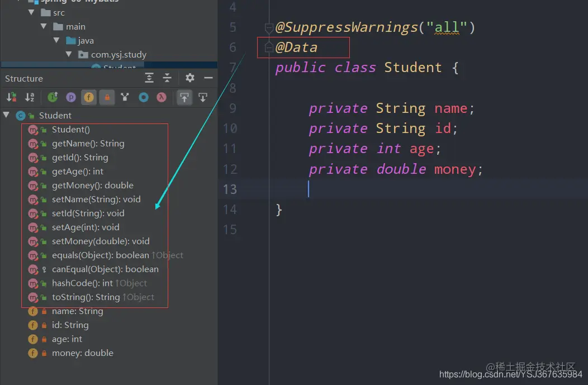Screen dimensions: 588x385
Task: Click "all" string in SuppressWarnings
Action: [x=446, y=27]
